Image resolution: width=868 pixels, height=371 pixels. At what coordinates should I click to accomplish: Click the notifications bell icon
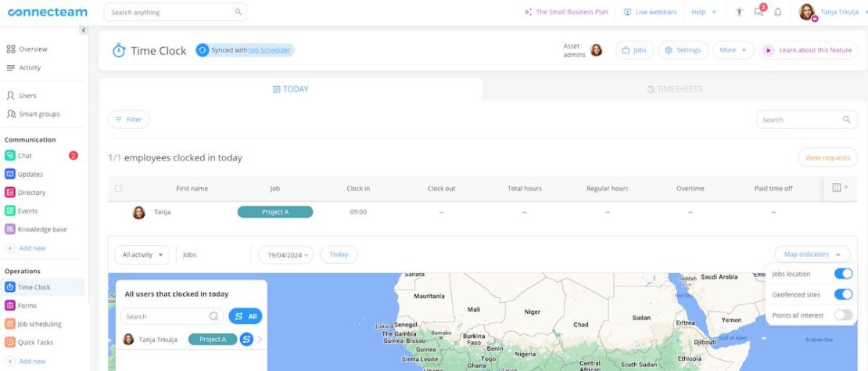[x=777, y=12]
